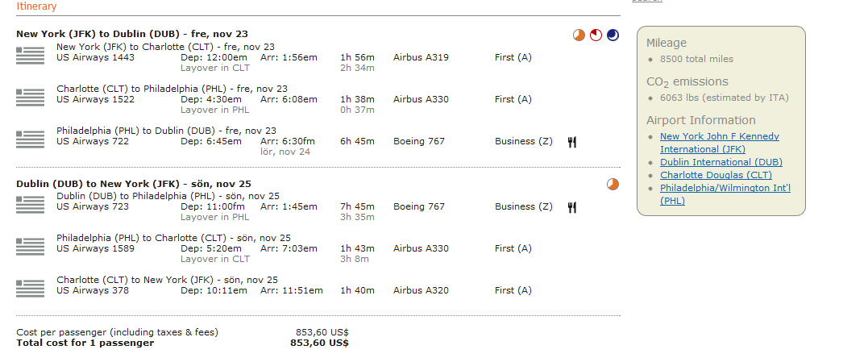Click the 6063 lbs CO2 emissions entry
The height and width of the screenshot is (358, 868).
coord(724,98)
